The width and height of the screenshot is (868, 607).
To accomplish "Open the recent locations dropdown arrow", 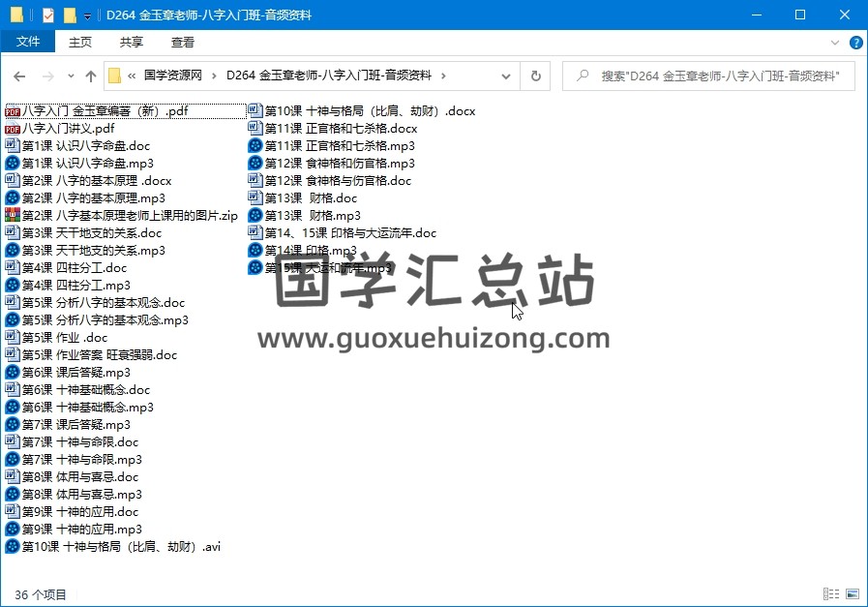I will (70, 76).
